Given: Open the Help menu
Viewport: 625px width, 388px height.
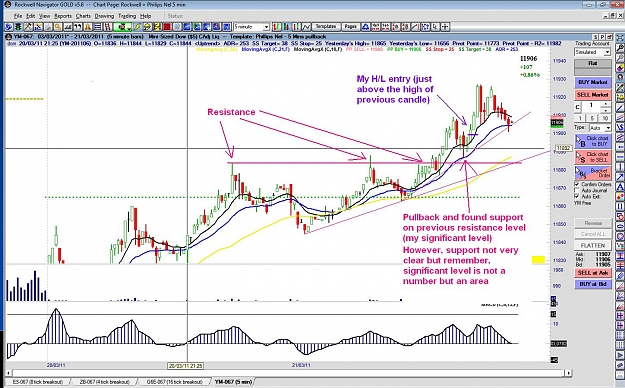Looking at the screenshot, I should [145, 16].
